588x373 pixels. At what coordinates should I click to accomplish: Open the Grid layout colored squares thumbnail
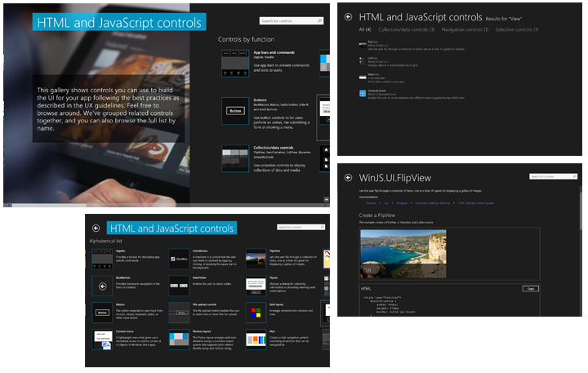coord(256,313)
